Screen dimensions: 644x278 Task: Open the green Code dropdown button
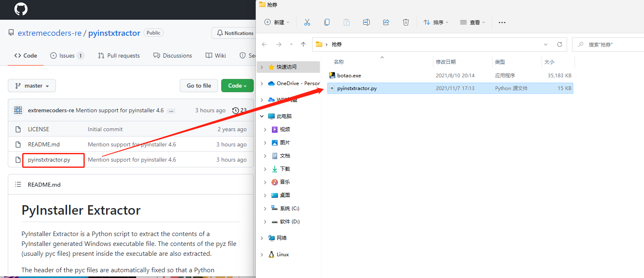point(237,86)
